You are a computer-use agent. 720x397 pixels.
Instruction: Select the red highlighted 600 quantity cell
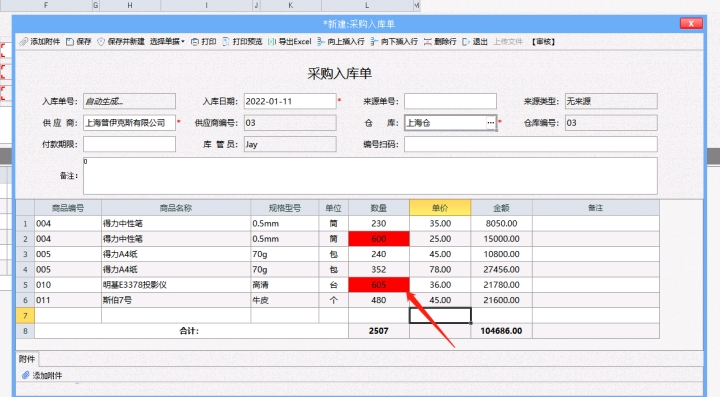pyautogui.click(x=379, y=239)
